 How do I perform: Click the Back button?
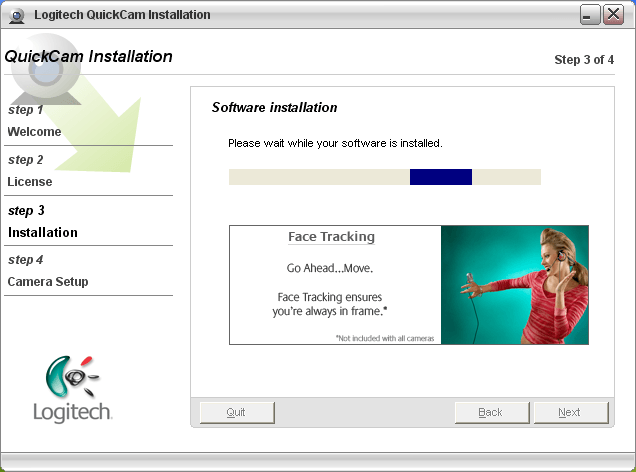coord(492,412)
